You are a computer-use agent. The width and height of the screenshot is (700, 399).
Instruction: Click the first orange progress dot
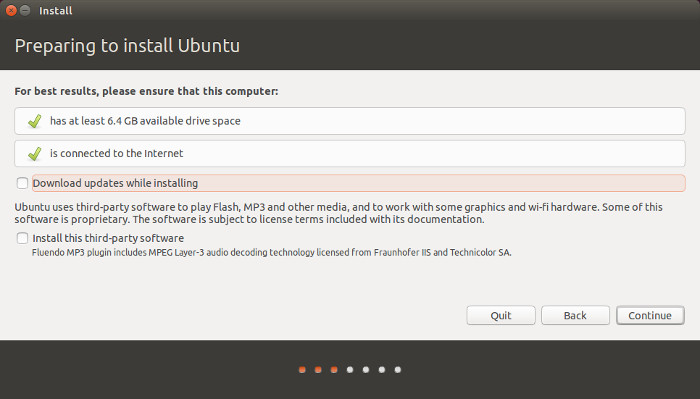pyautogui.click(x=302, y=370)
